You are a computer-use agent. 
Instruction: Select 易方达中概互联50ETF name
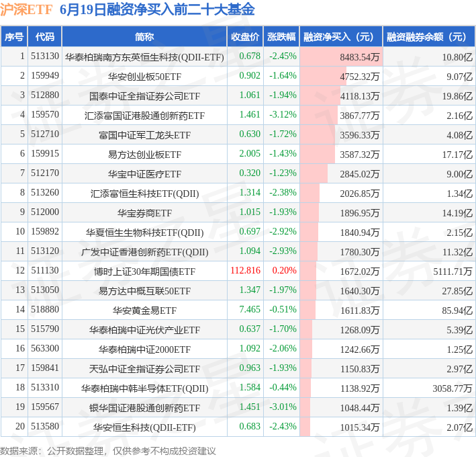point(144,291)
